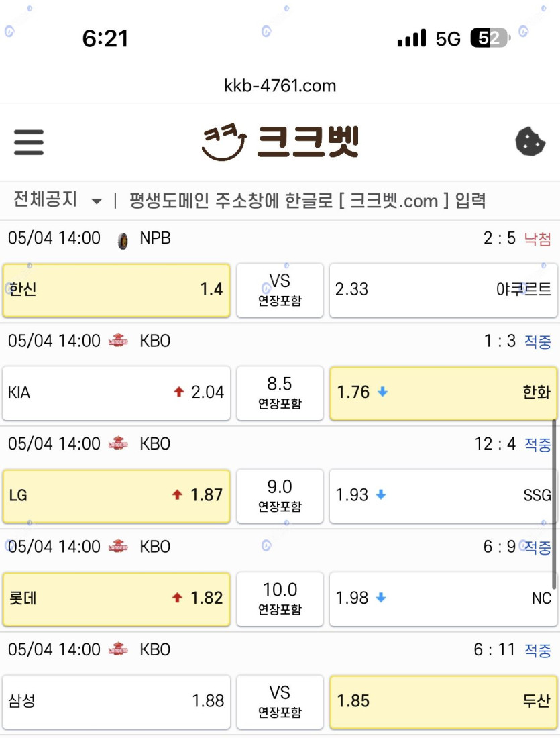Expand the 전체공지 dropdown
The image size is (560, 738).
coord(58,199)
